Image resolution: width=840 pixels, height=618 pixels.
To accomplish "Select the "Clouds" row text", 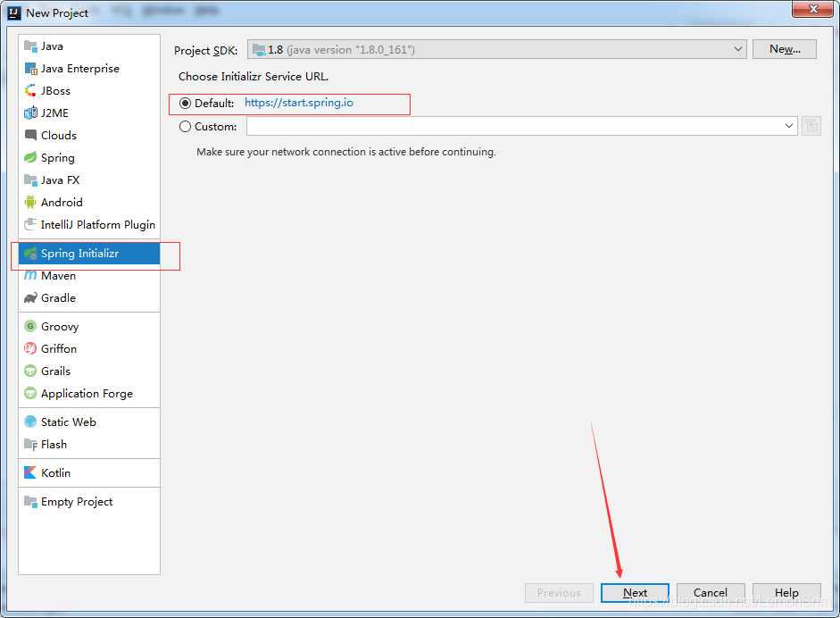I will pos(59,135).
